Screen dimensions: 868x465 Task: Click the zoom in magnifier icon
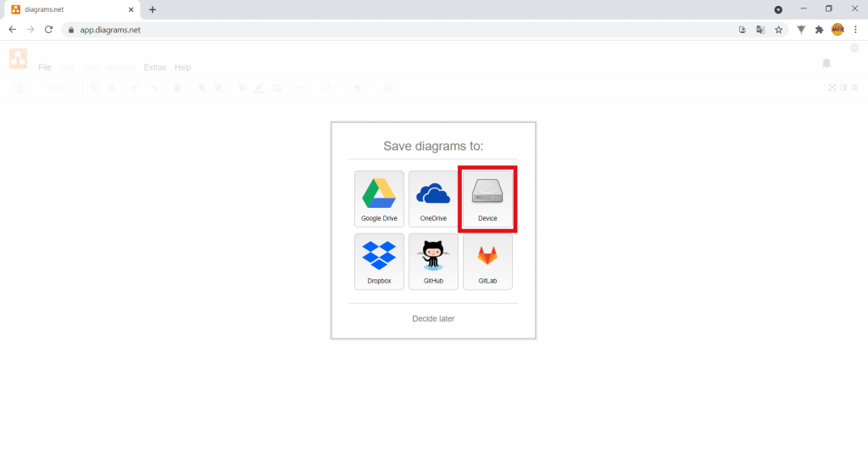click(x=95, y=87)
